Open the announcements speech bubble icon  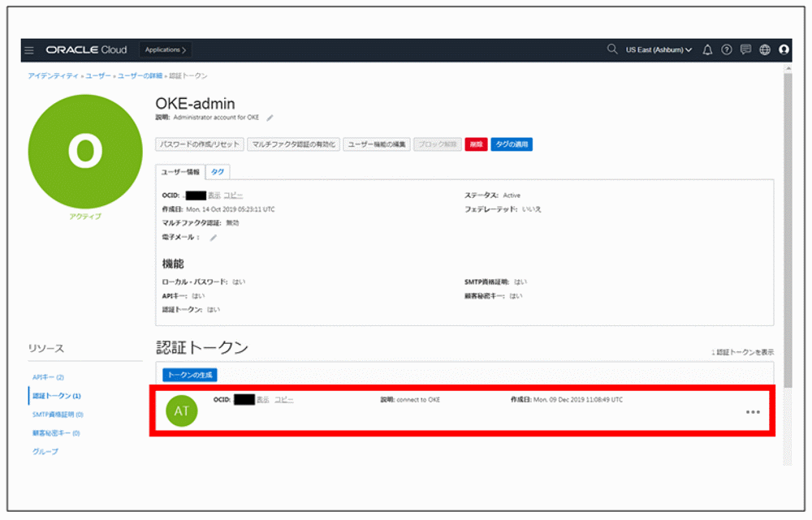[x=744, y=49]
